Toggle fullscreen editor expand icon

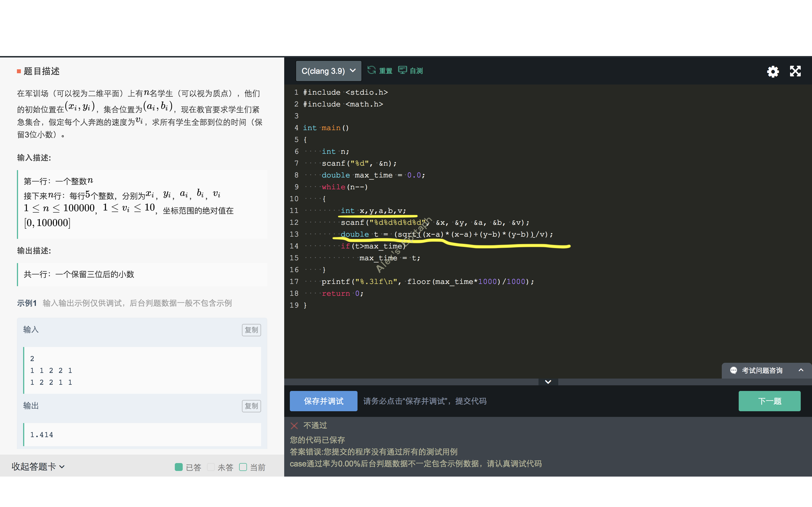(x=795, y=71)
